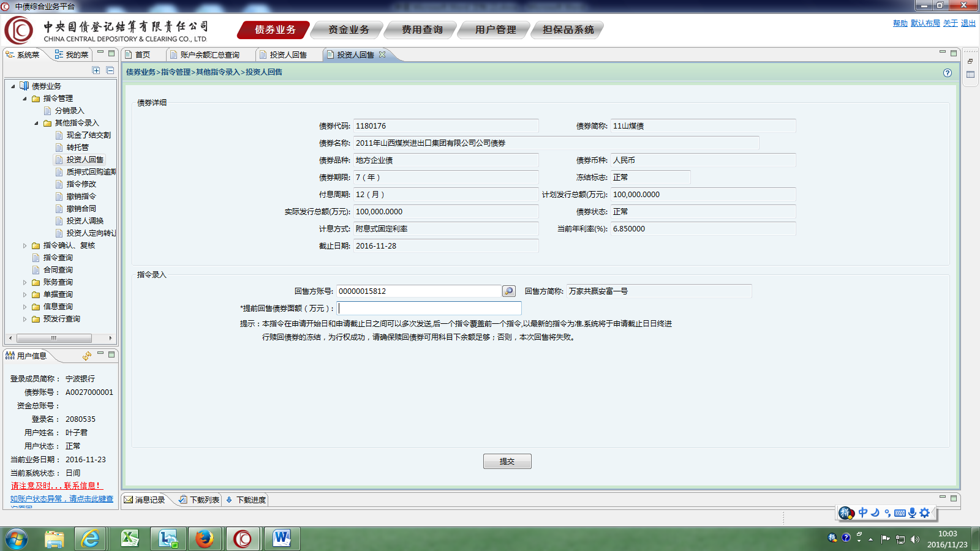Expand the 信息查询 folder

tap(24, 307)
